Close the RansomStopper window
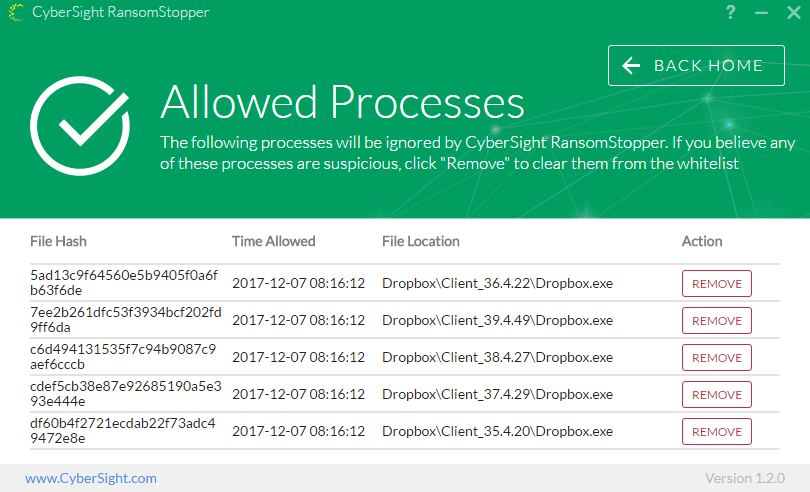The width and height of the screenshot is (810, 492). [791, 12]
